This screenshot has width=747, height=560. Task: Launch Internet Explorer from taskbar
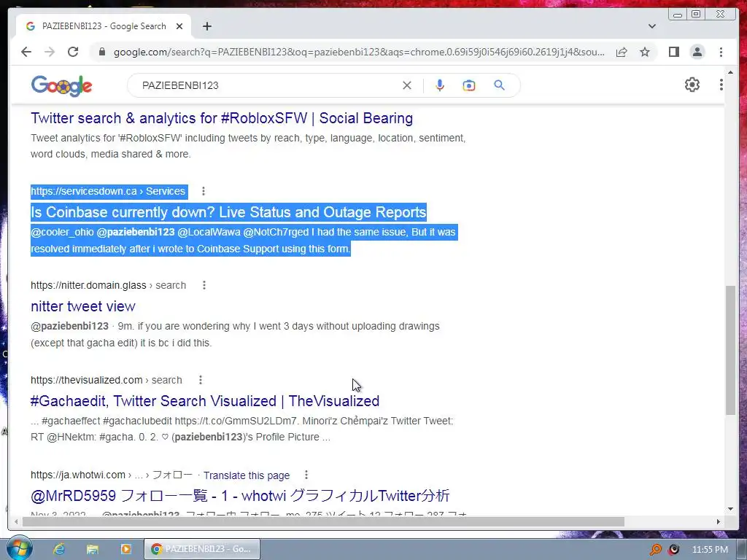tap(59, 549)
